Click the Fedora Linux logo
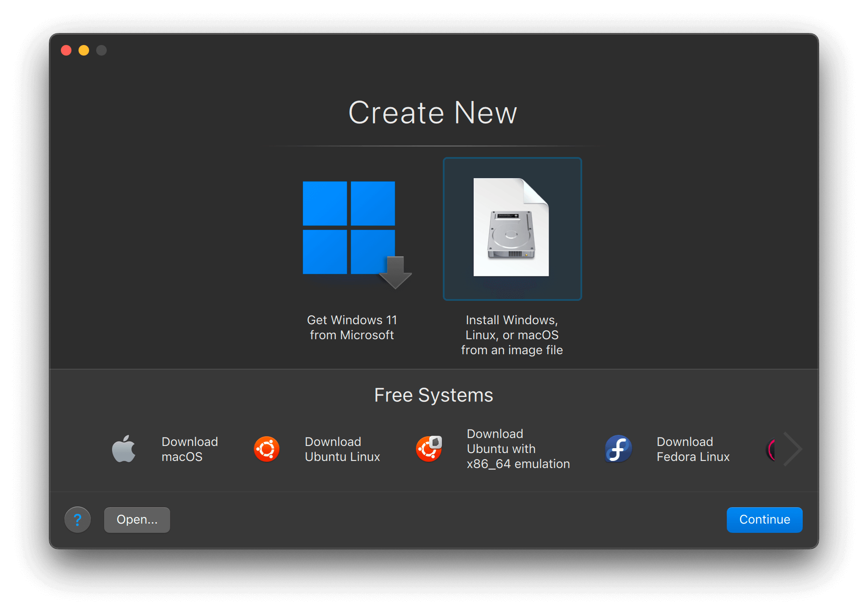The height and width of the screenshot is (614, 868). click(x=618, y=449)
